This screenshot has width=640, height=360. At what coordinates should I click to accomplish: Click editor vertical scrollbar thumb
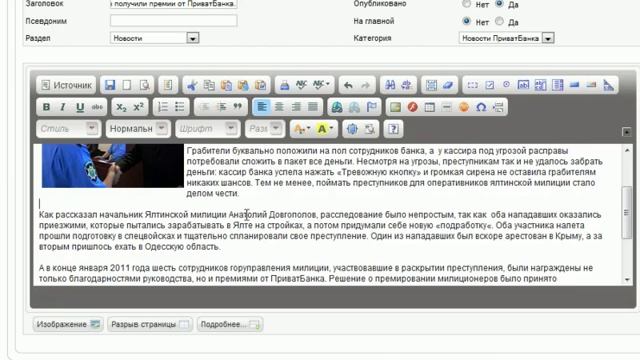pyautogui.click(x=627, y=212)
